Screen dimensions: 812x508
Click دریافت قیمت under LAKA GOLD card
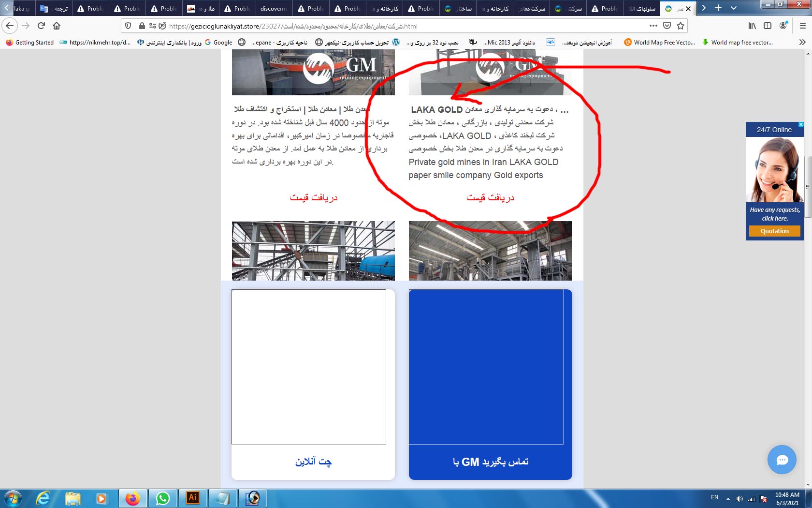click(x=490, y=198)
